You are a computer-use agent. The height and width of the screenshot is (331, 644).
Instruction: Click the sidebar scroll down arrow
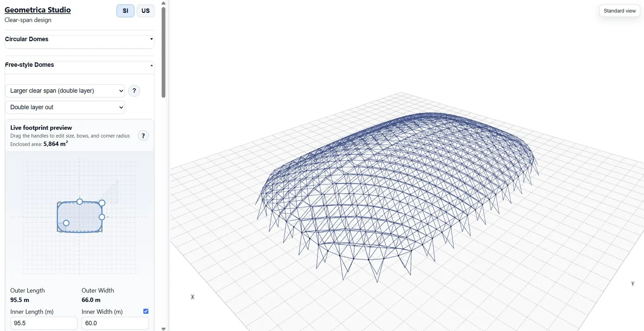click(x=163, y=329)
